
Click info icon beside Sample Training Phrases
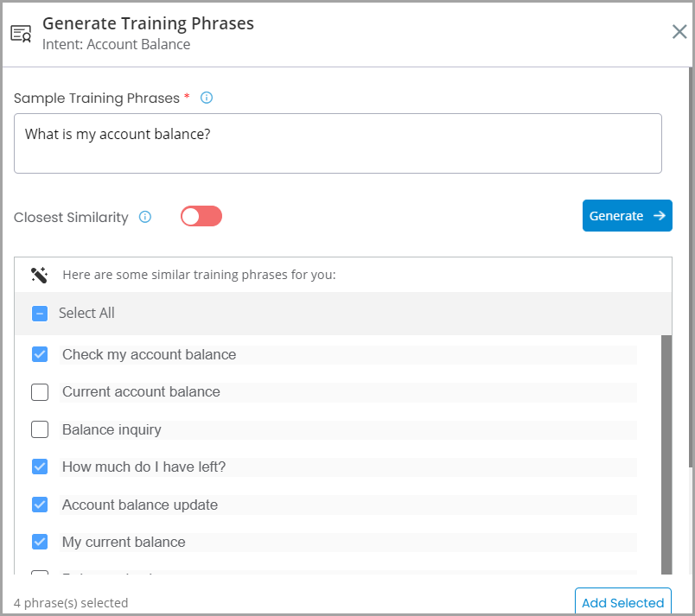point(207,98)
